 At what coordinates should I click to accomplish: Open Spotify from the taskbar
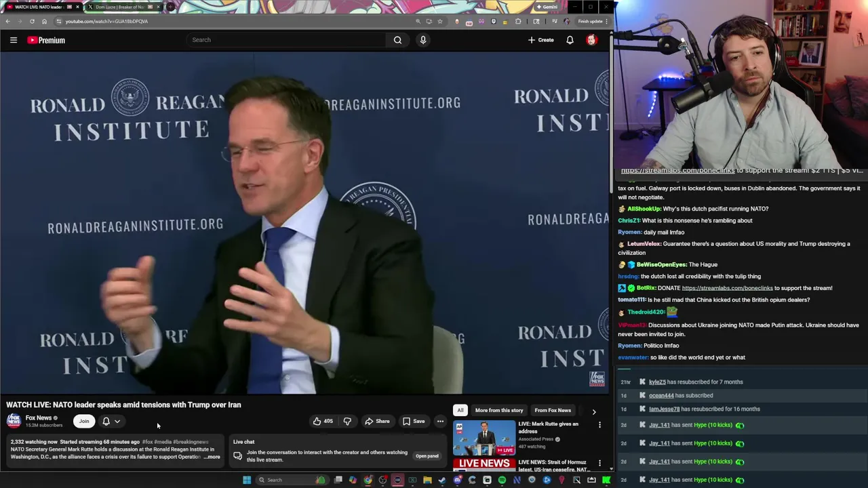502,480
